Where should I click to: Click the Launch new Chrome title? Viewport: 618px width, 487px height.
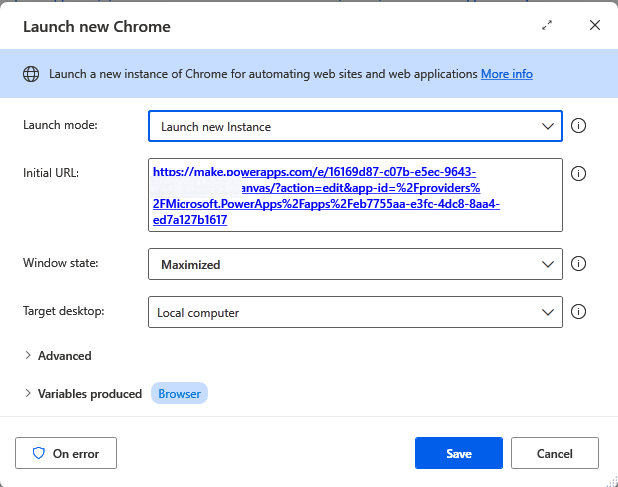[x=97, y=27]
